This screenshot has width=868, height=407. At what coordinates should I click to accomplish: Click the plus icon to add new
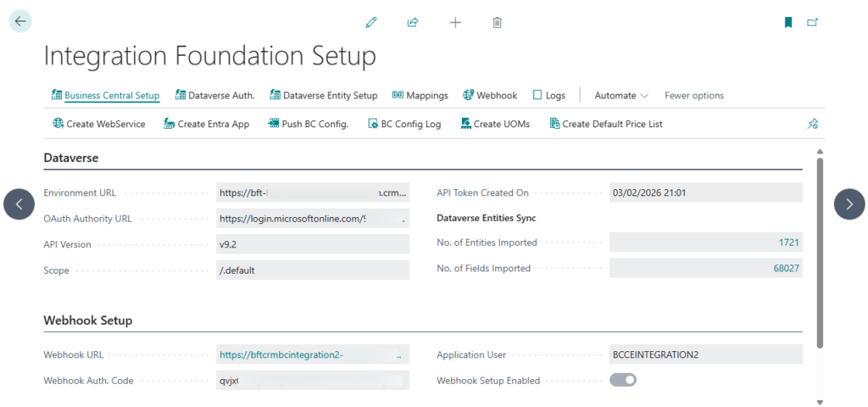pyautogui.click(x=455, y=22)
